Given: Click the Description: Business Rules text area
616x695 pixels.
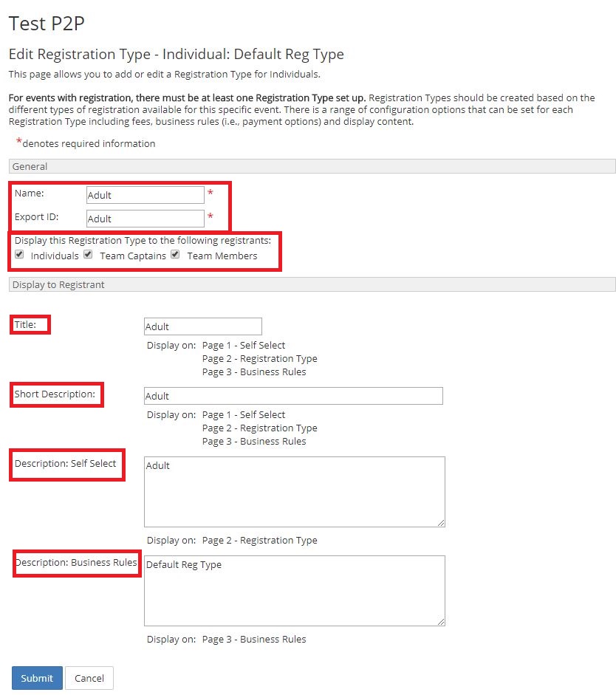Looking at the screenshot, I should tap(294, 591).
